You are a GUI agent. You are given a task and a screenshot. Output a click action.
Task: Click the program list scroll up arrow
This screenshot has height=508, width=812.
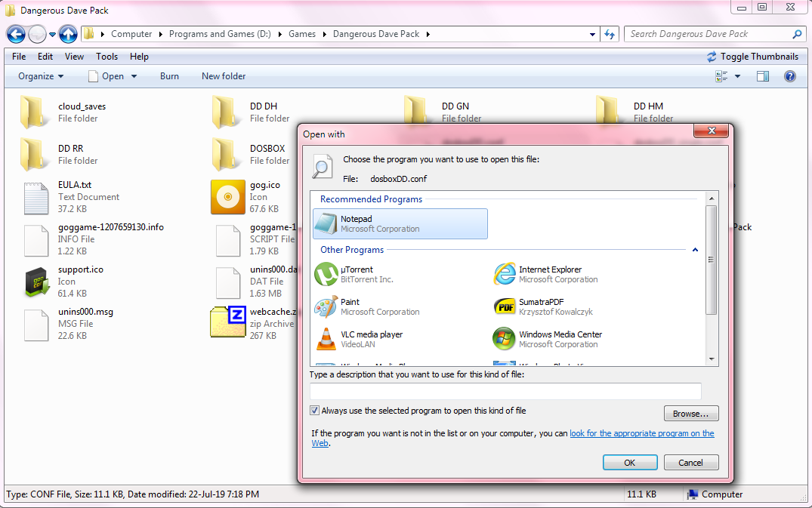pos(711,199)
